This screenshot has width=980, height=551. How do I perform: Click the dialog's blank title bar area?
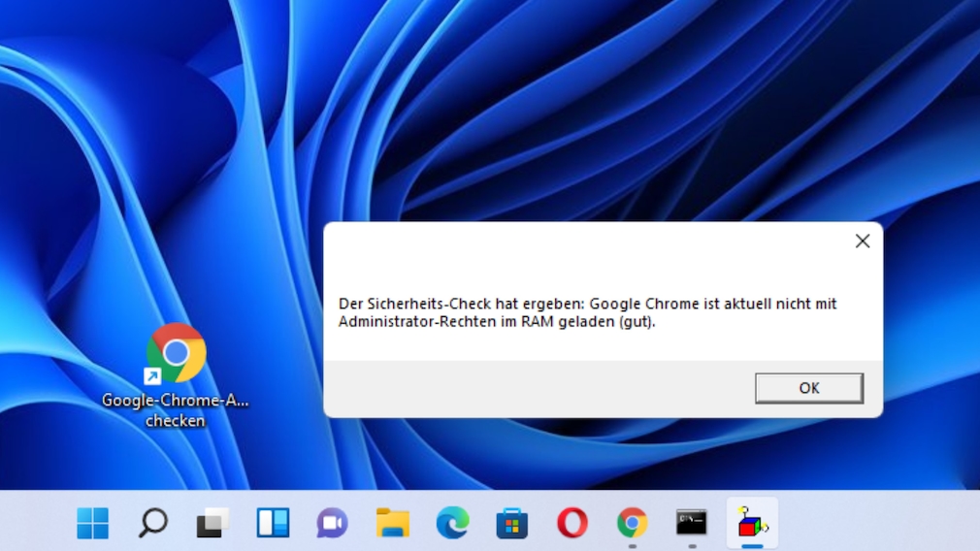tap(582, 242)
